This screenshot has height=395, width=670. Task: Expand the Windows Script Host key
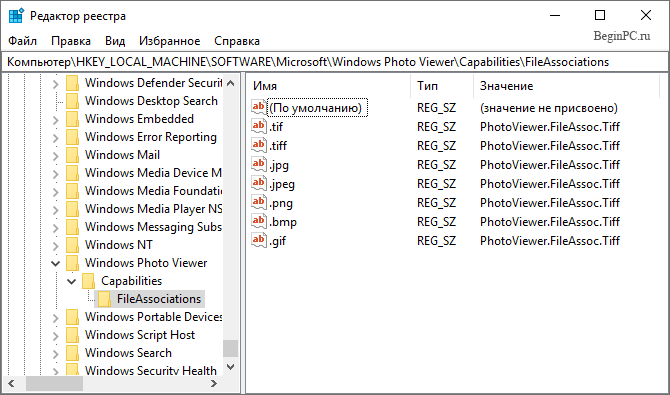(x=56, y=336)
